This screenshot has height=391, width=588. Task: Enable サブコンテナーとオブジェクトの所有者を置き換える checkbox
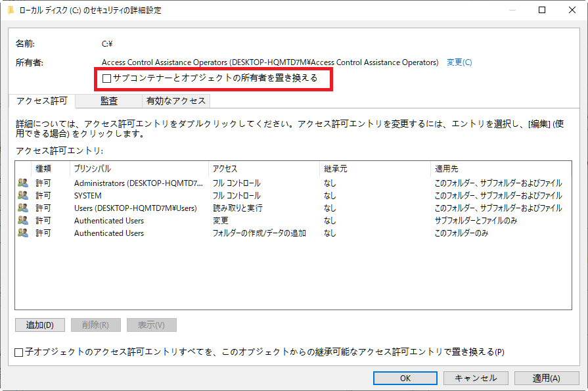107,78
